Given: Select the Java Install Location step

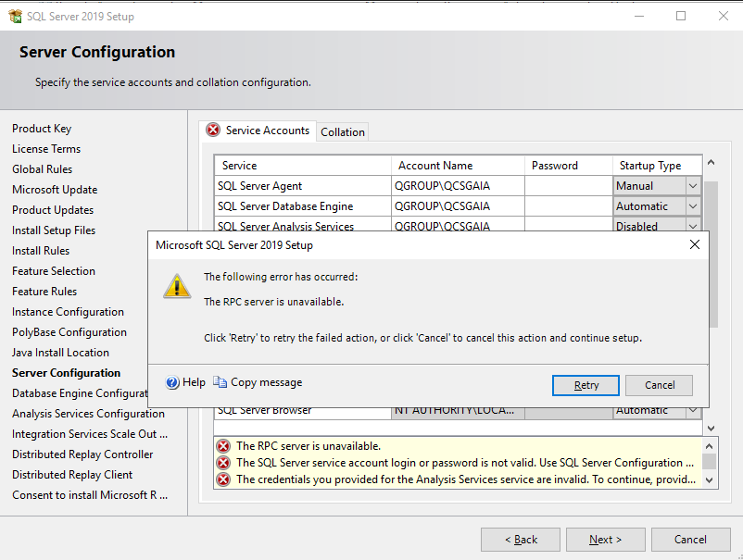Looking at the screenshot, I should (x=60, y=352).
